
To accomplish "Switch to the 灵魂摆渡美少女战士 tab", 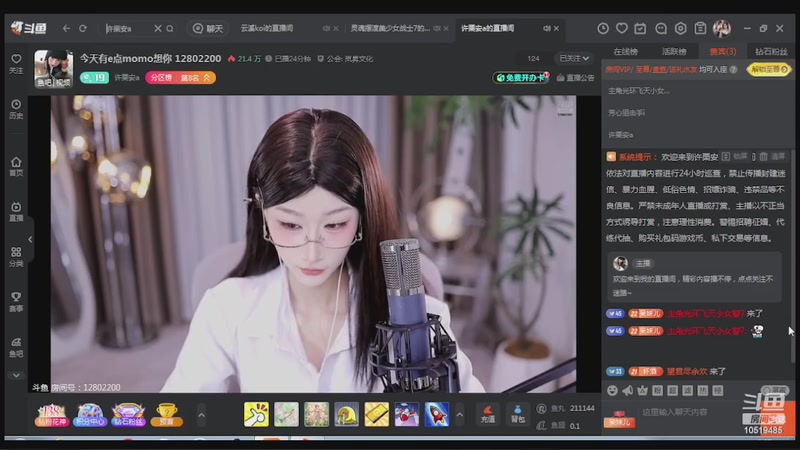I will 390,29.
